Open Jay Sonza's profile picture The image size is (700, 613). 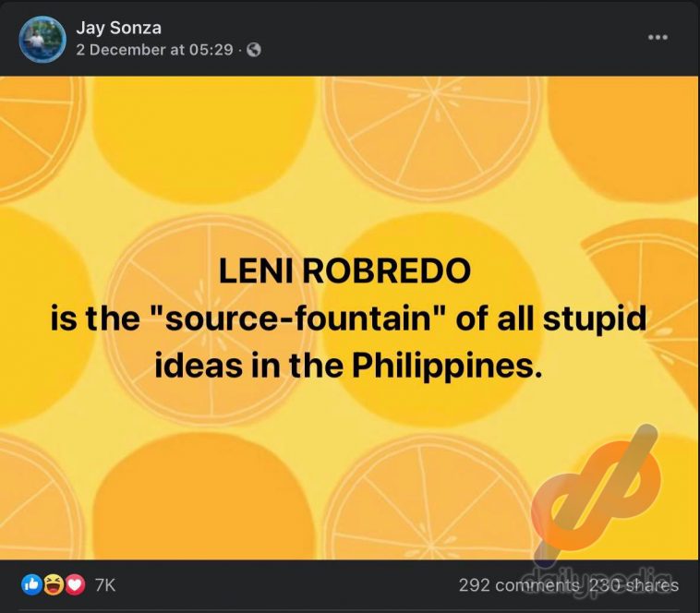[x=42, y=39]
